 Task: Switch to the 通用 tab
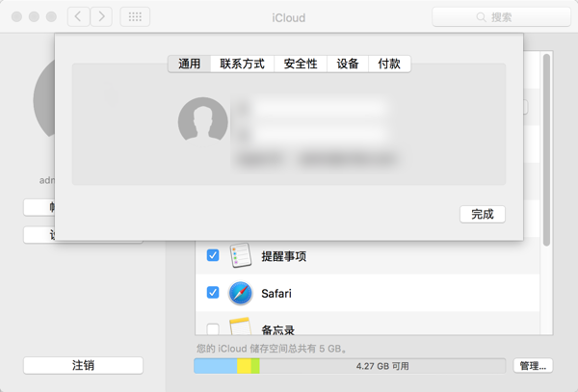pyautogui.click(x=190, y=64)
